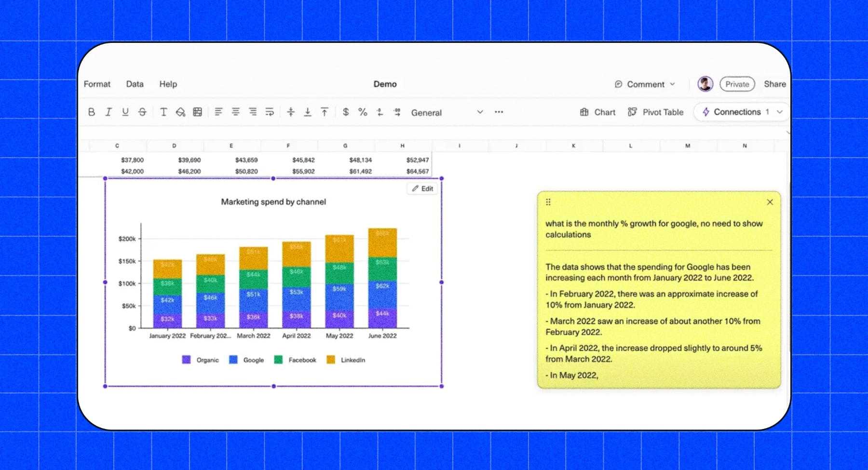Insert a Chart from toolbar

(x=597, y=112)
